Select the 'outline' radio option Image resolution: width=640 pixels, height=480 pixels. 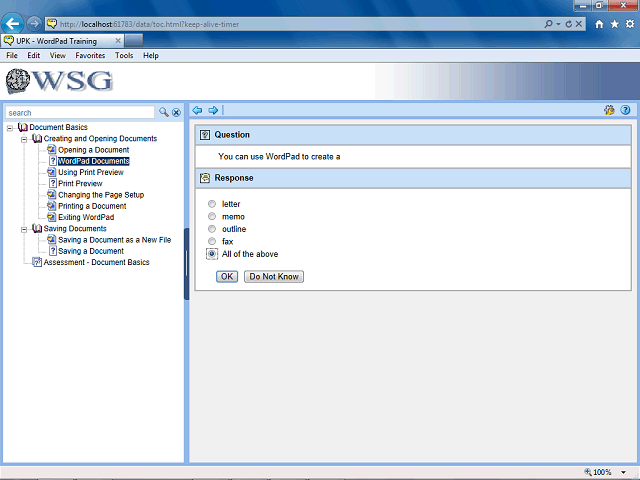(x=212, y=229)
